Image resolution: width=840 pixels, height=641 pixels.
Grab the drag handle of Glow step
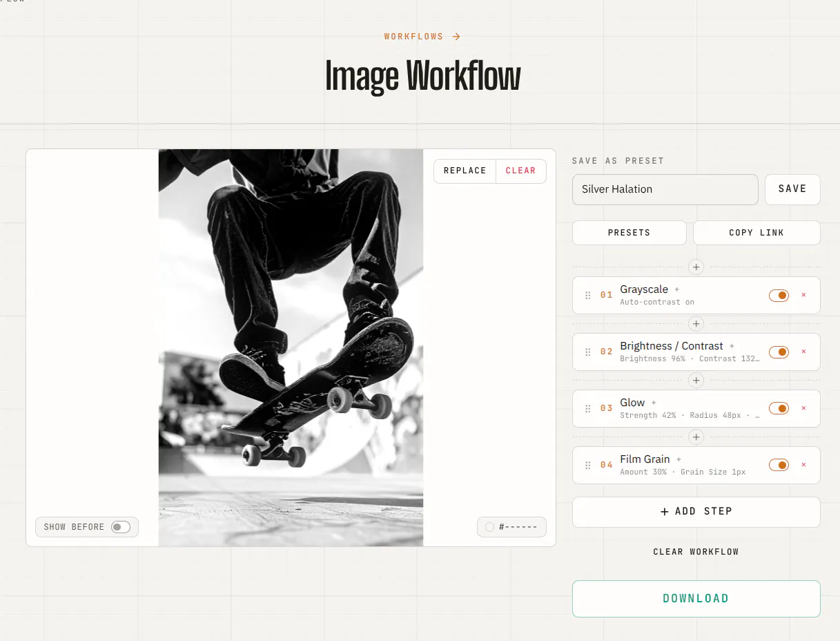click(588, 409)
